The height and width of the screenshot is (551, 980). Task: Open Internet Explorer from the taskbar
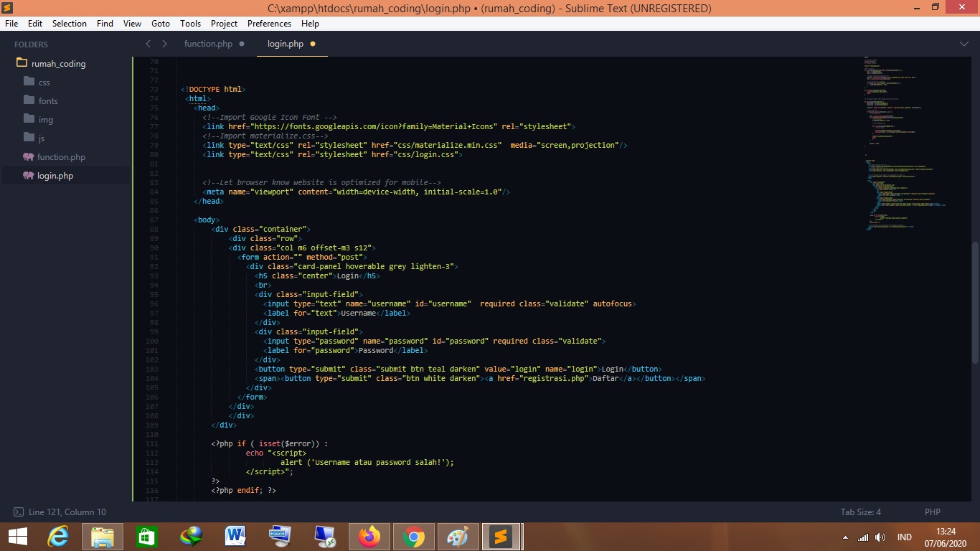[x=58, y=537]
